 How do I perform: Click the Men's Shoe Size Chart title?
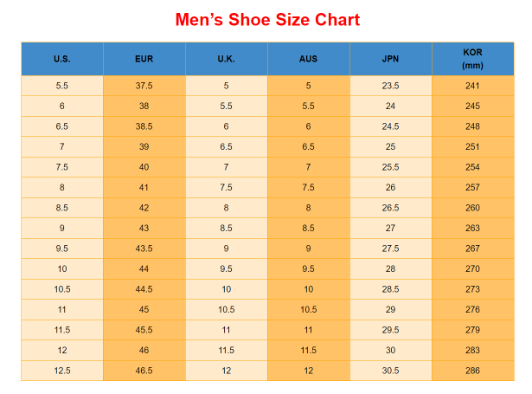click(x=267, y=19)
